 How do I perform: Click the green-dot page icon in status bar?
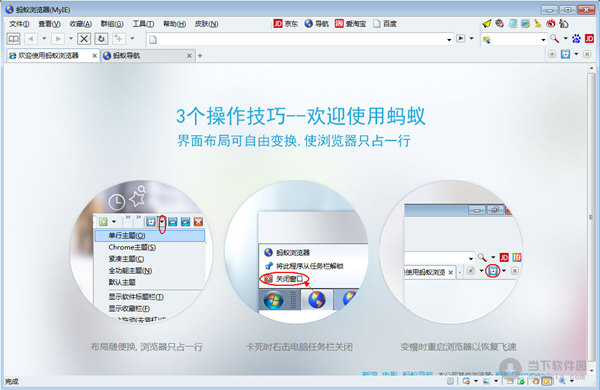[x=521, y=381]
